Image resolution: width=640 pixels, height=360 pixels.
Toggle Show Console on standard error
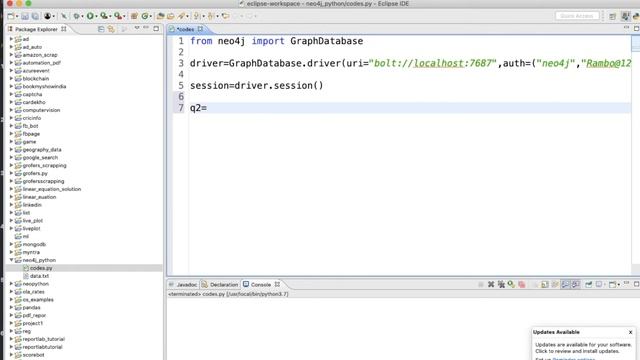coord(576,284)
